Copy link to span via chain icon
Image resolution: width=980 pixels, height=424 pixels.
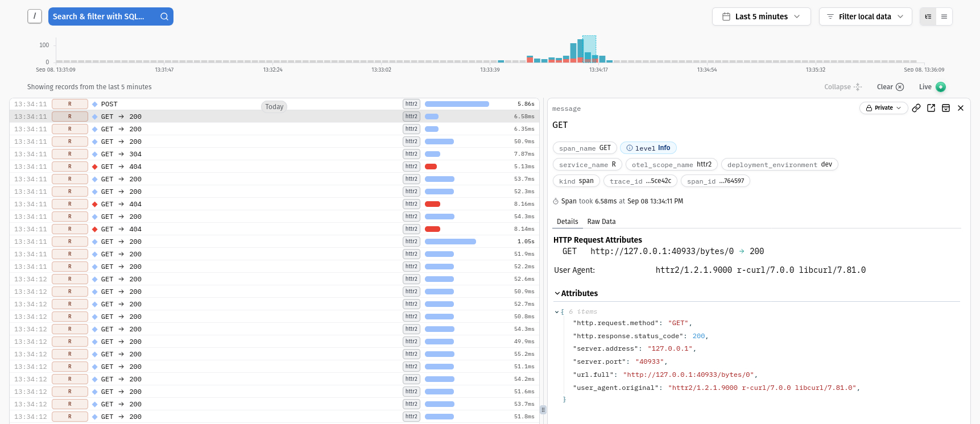tap(916, 108)
